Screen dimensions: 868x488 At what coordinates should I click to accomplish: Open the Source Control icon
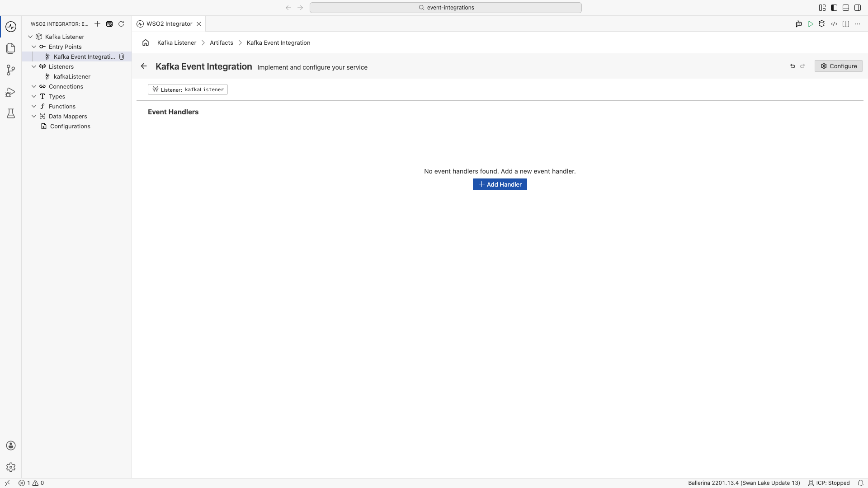click(x=11, y=70)
